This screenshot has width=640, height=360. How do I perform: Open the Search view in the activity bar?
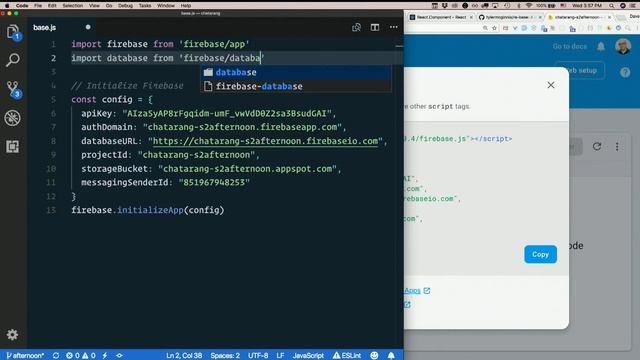pyautogui.click(x=13, y=60)
